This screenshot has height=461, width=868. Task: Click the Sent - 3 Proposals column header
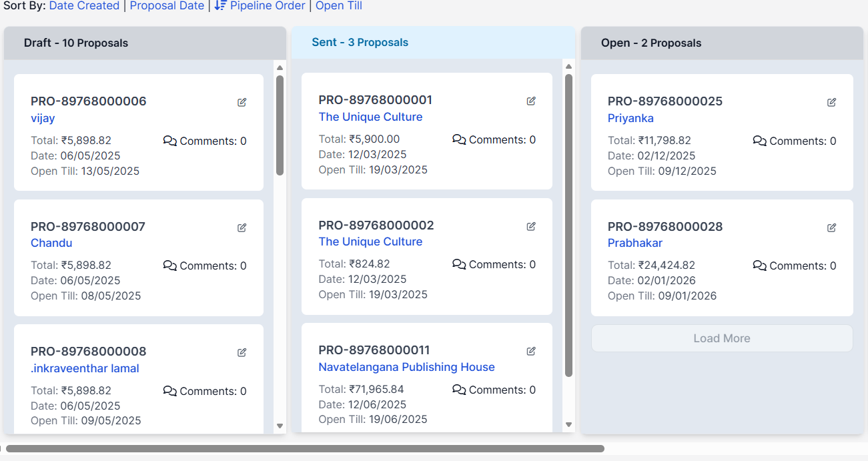click(x=360, y=41)
